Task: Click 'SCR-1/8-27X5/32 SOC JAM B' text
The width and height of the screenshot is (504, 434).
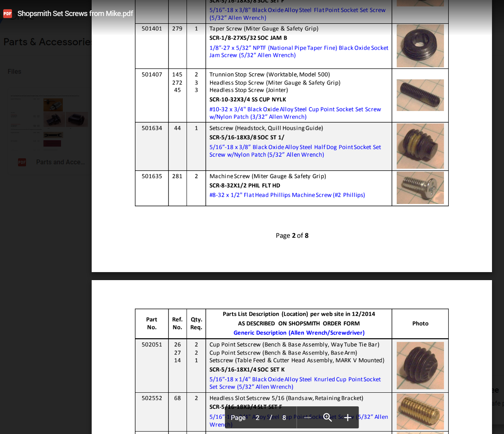Action: (x=248, y=38)
